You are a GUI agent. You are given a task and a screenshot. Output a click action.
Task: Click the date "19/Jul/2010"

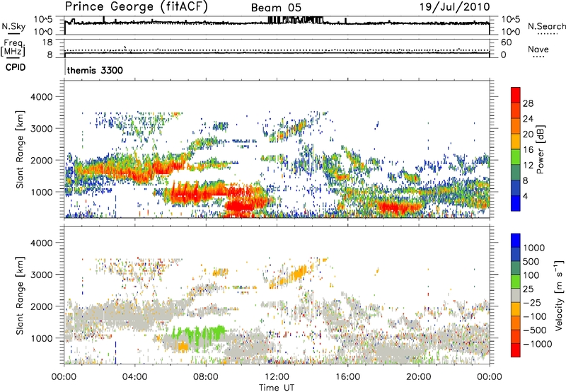tap(454, 6)
